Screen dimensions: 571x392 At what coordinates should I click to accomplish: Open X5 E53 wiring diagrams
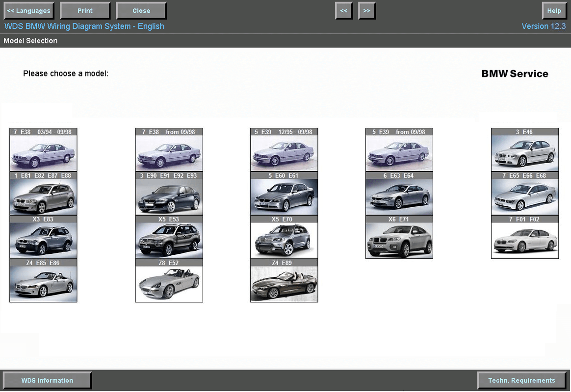(169, 237)
